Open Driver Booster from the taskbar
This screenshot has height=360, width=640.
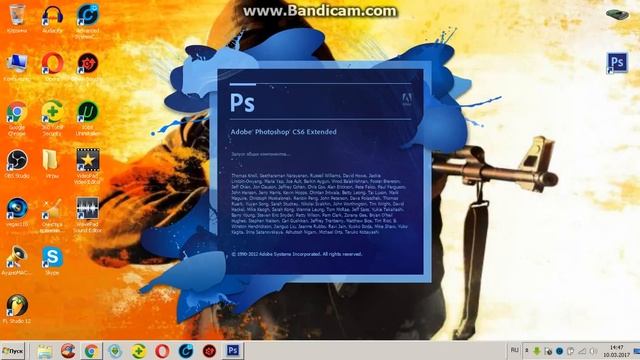coord(209,351)
